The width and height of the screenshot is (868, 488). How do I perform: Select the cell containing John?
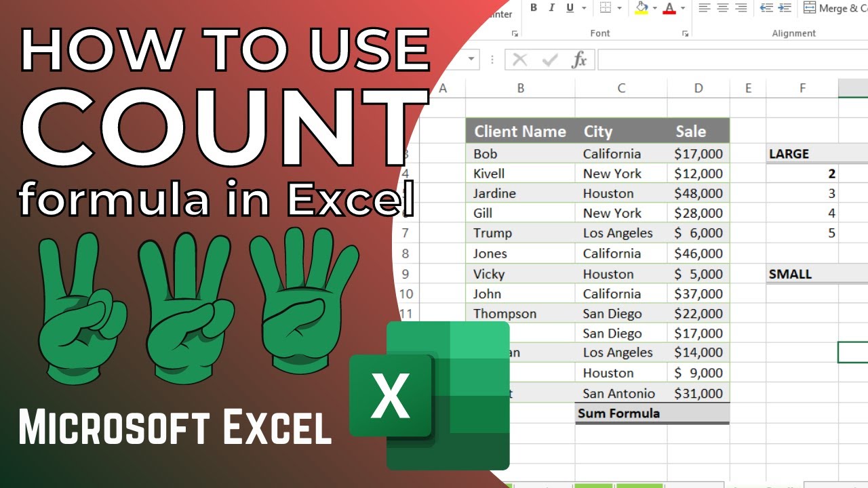(520, 294)
